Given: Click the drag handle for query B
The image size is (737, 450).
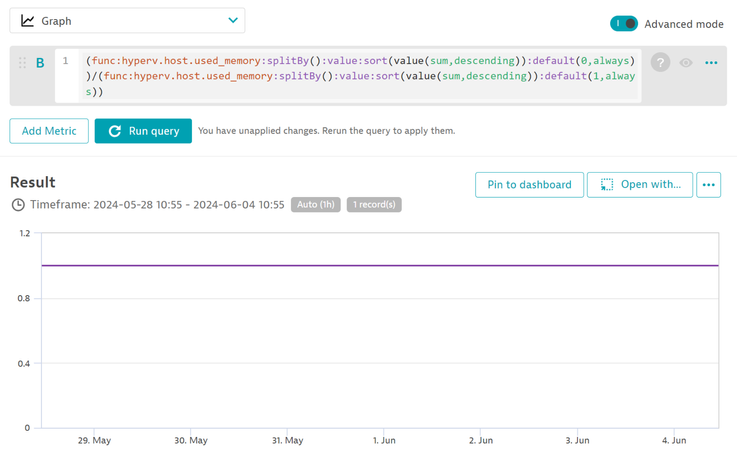Looking at the screenshot, I should pos(22,62).
